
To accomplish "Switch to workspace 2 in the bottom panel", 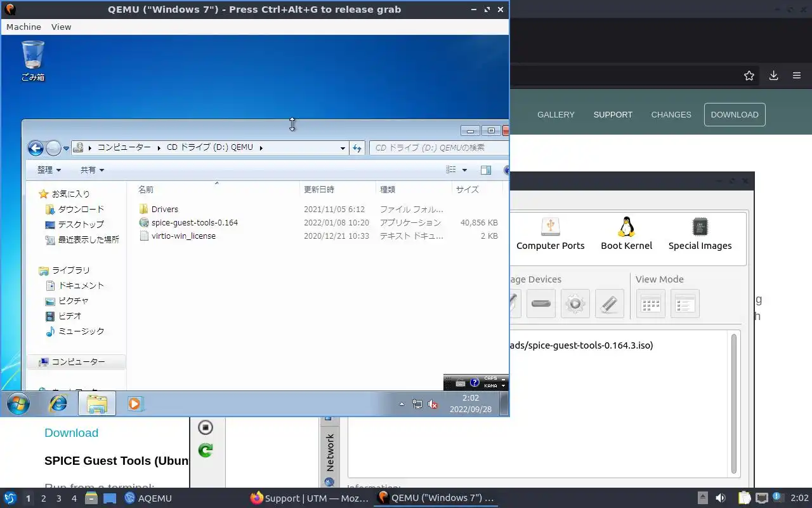I will click(43, 498).
